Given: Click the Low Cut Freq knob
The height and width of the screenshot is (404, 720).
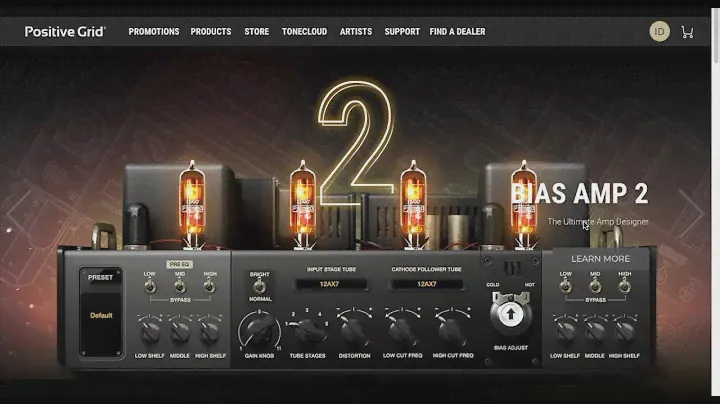Looking at the screenshot, I should (403, 331).
